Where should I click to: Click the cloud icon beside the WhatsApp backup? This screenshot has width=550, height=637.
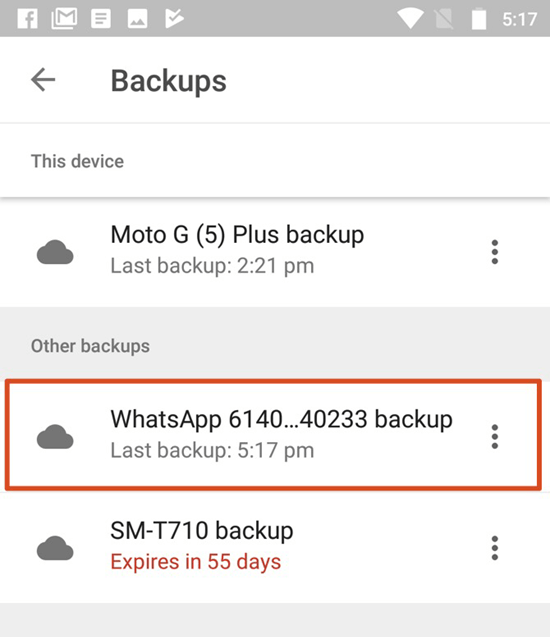(55, 437)
